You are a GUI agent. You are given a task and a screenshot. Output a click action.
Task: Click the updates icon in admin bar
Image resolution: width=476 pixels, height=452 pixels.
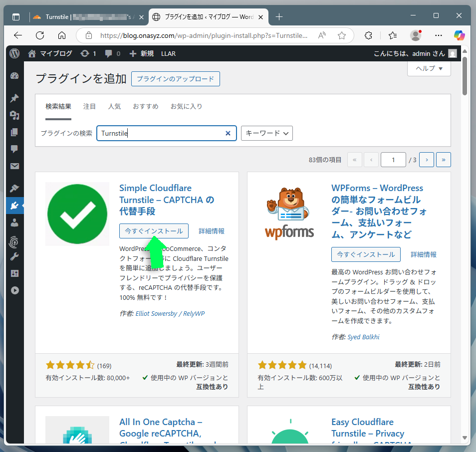click(x=88, y=53)
